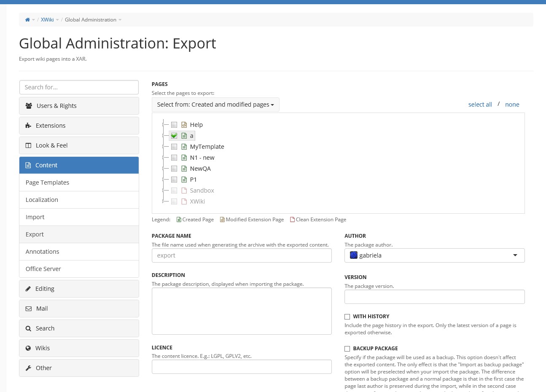Click the Extensions puzzle piece icon
546x392 pixels.
tap(28, 126)
